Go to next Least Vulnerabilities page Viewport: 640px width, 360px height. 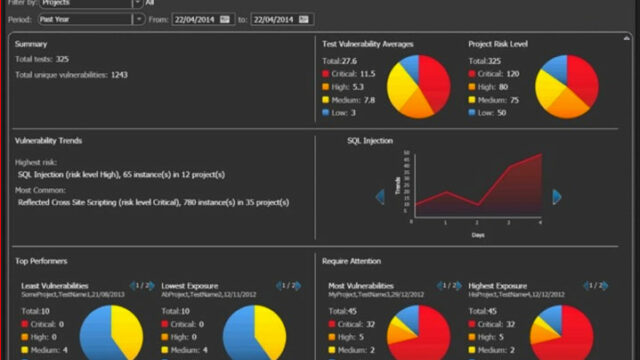pos(151,286)
